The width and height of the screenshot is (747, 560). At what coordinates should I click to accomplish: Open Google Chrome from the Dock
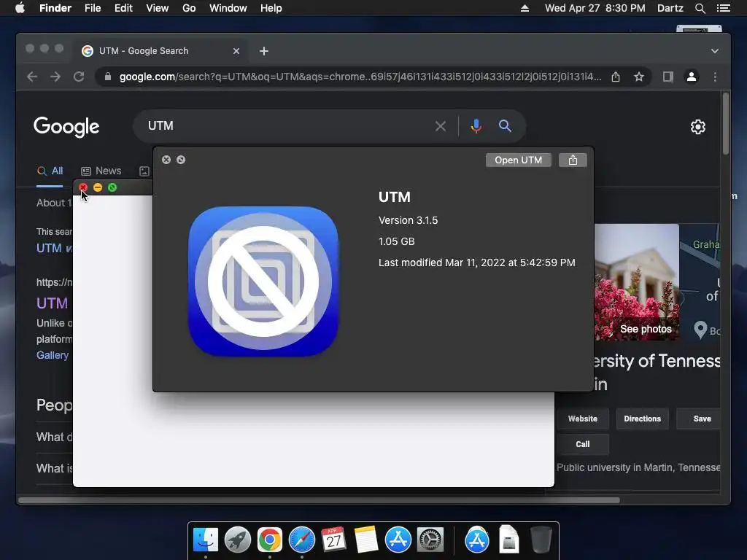pos(270,540)
